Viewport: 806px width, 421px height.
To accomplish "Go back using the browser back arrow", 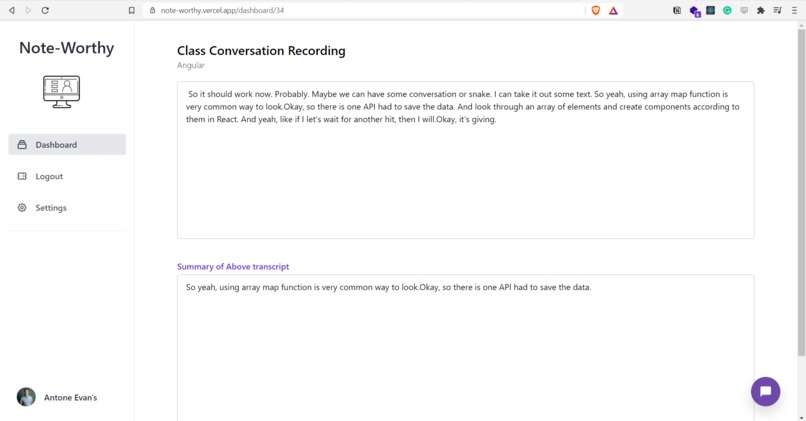I will tap(12, 10).
